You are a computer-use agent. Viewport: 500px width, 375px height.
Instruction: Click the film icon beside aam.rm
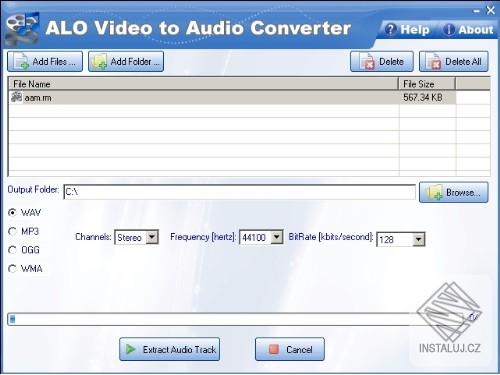pos(16,97)
